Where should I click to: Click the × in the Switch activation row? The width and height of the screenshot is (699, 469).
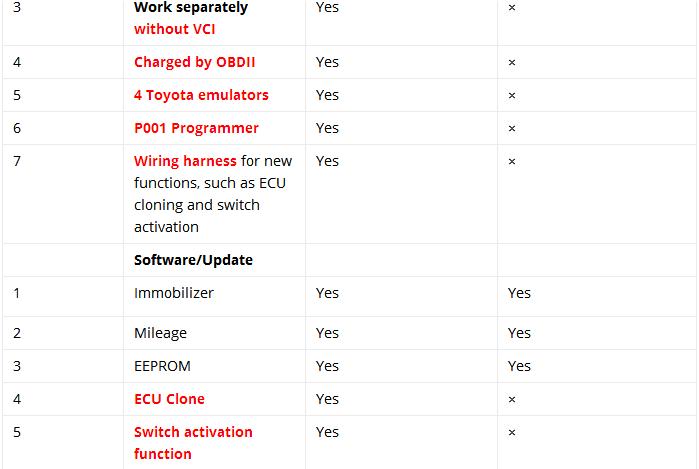[x=512, y=432]
